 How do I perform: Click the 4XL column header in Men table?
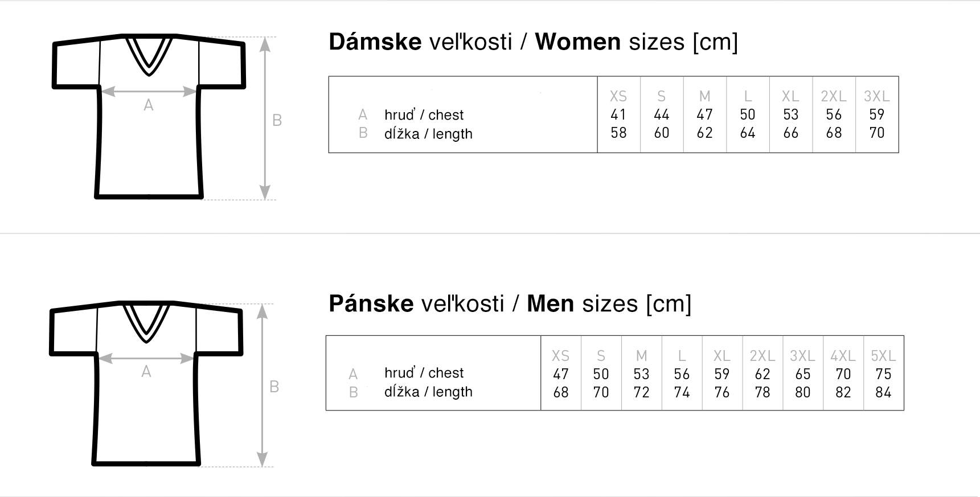pyautogui.click(x=843, y=356)
